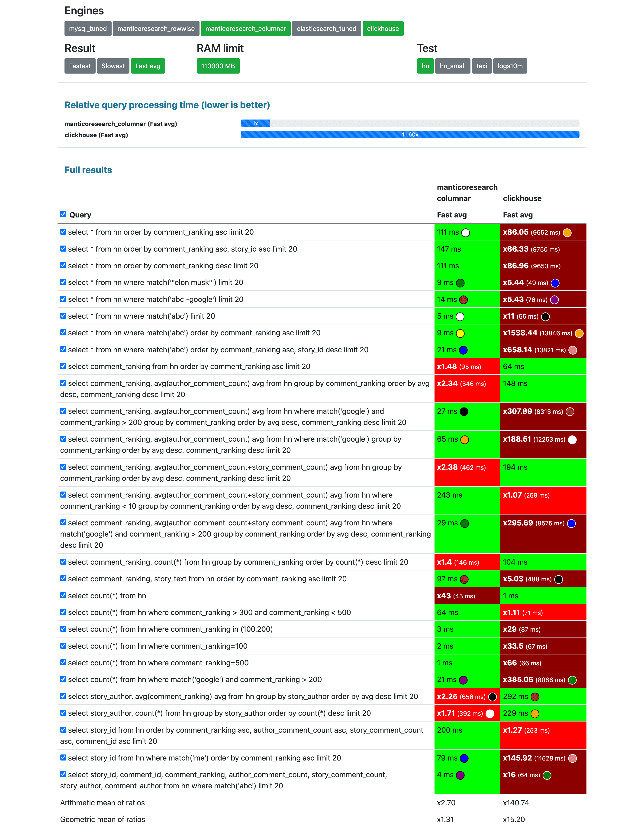Viewport: 644px width, 835px height.
Task: Click the manticoresearch_columnar 1x progress bar
Action: point(255,123)
